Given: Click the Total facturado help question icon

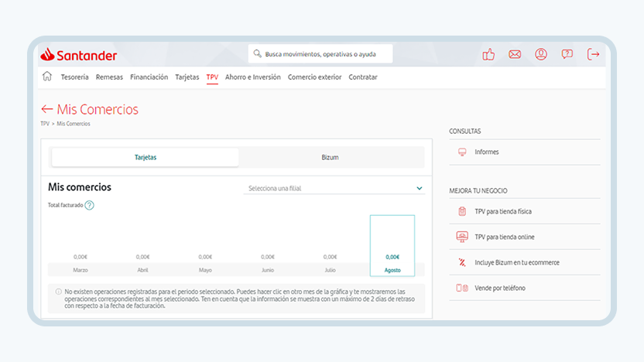Looking at the screenshot, I should 89,205.
